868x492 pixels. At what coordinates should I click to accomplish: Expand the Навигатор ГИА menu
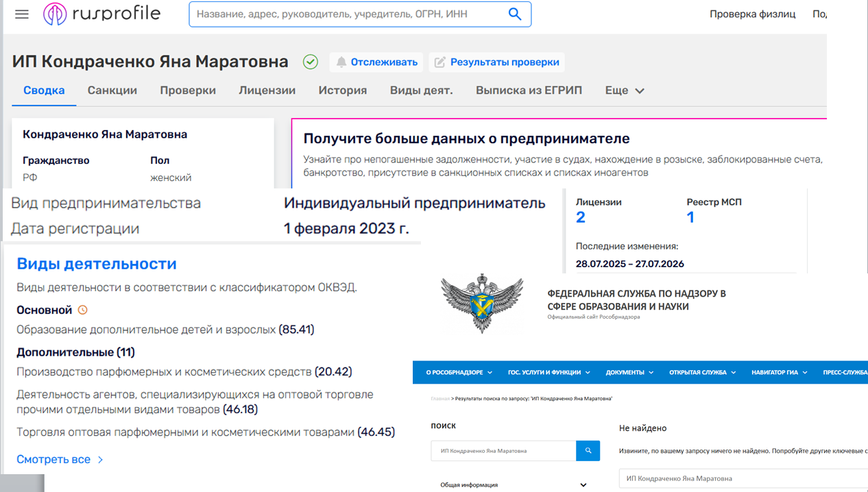[780, 372]
